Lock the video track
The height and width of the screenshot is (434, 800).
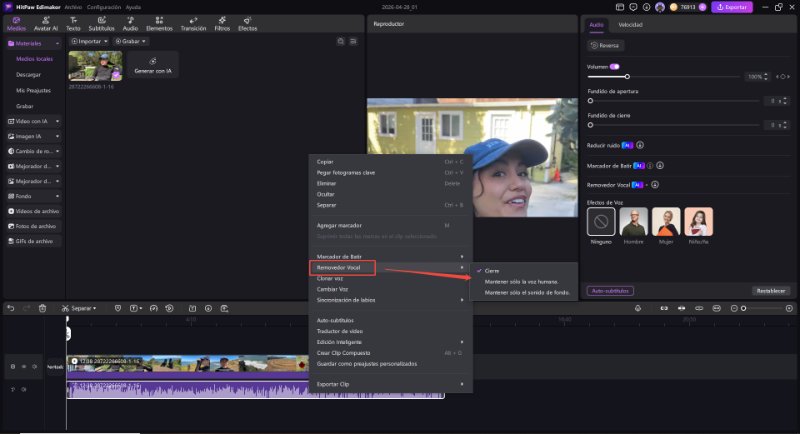13,367
